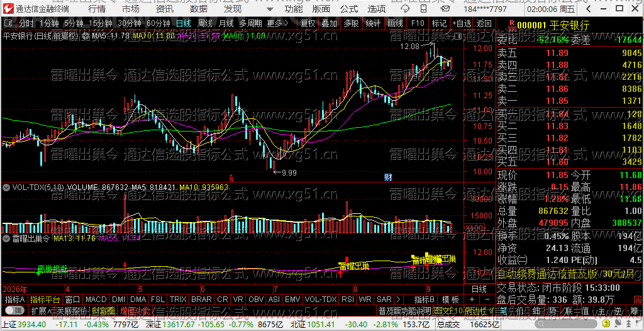Add stock with +自选 button
The image size is (644, 331).
462,23
